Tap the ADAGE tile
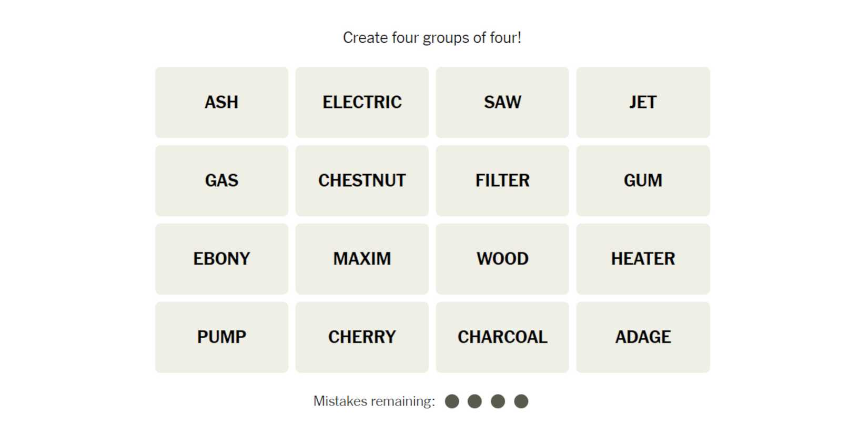 (643, 337)
